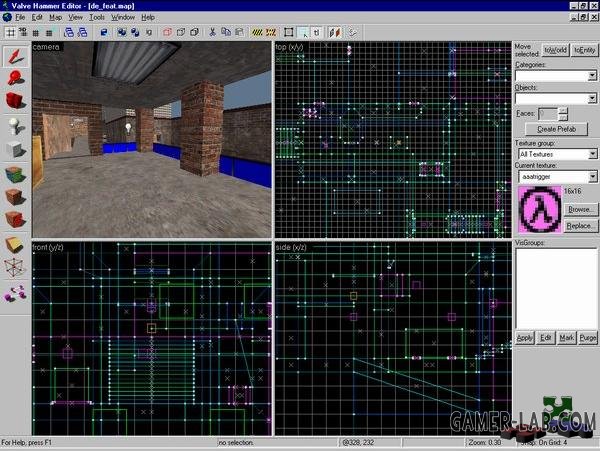This screenshot has height=451, width=600.
Task: Switch to the Vertex tool
Action: click(15, 268)
